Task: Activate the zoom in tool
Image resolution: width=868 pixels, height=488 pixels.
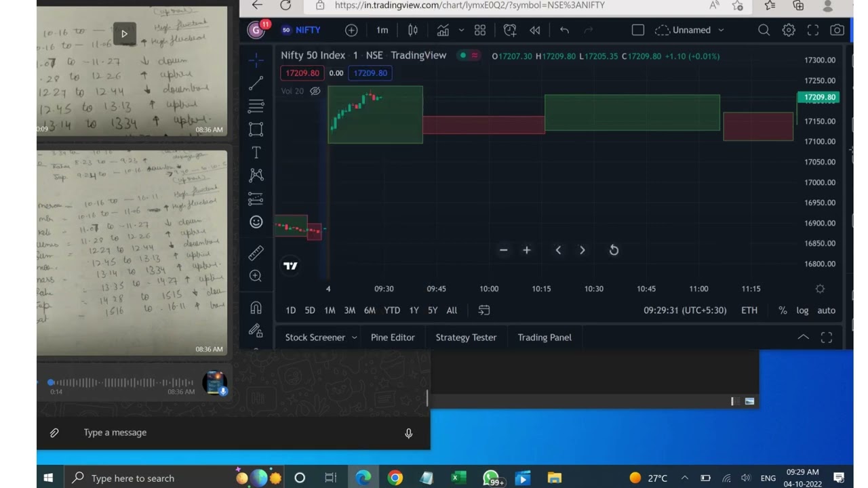Action: click(256, 276)
